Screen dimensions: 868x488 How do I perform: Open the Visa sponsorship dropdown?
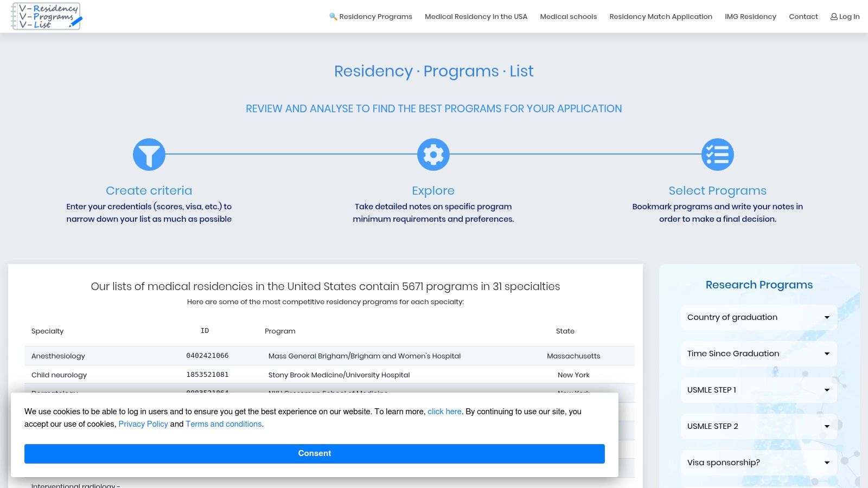[758, 463]
